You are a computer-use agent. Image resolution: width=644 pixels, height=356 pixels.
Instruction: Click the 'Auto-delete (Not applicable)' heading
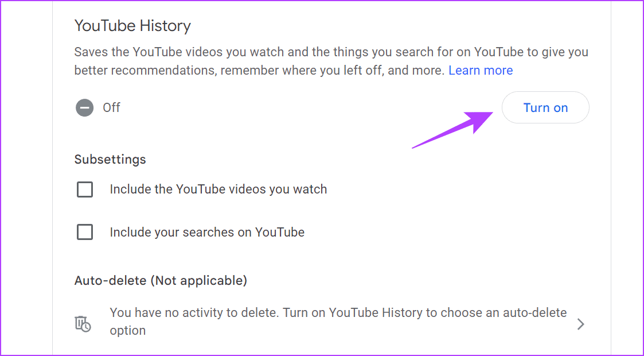click(161, 281)
